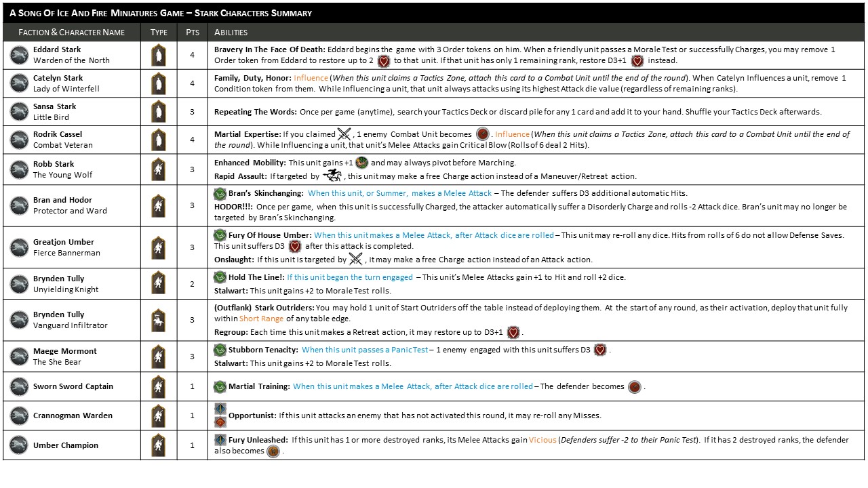Screen dimensions: 868x488
Task: Click the wolf icon beside Sworn Sword Captain
Action: (19, 386)
